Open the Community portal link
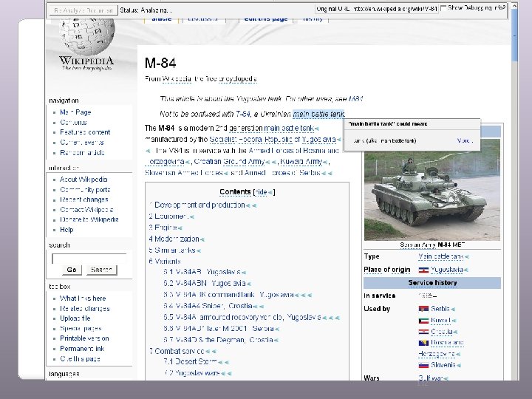The height and width of the screenshot is (399, 532). [85, 190]
